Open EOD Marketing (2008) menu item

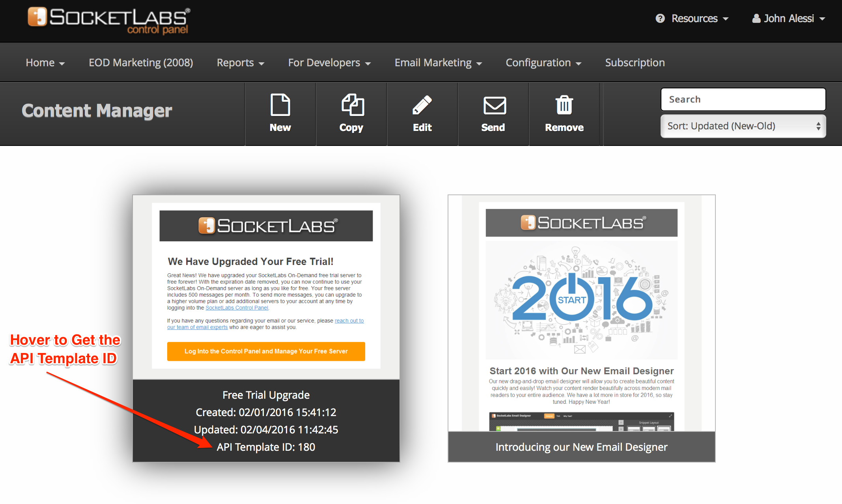click(141, 63)
